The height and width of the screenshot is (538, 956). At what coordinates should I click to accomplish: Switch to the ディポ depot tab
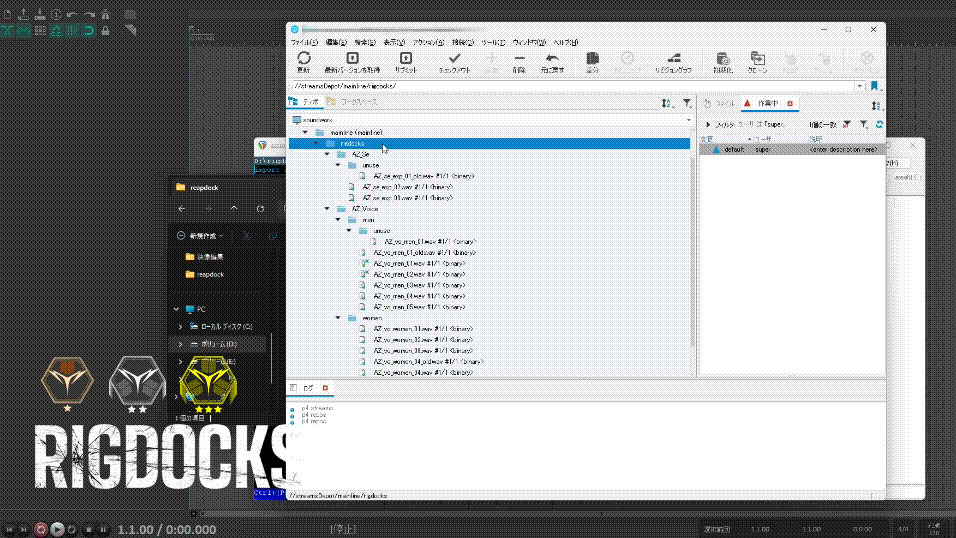tap(304, 102)
